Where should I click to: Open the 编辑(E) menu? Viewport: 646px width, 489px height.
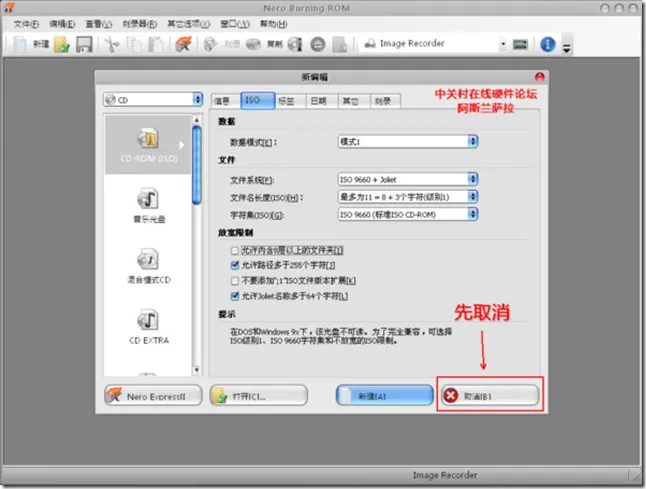tap(62, 24)
